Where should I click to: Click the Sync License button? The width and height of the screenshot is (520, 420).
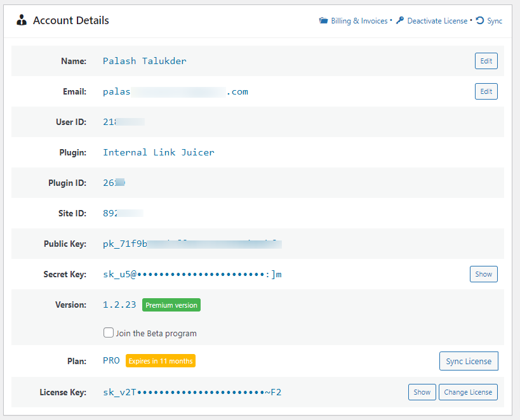pos(469,361)
